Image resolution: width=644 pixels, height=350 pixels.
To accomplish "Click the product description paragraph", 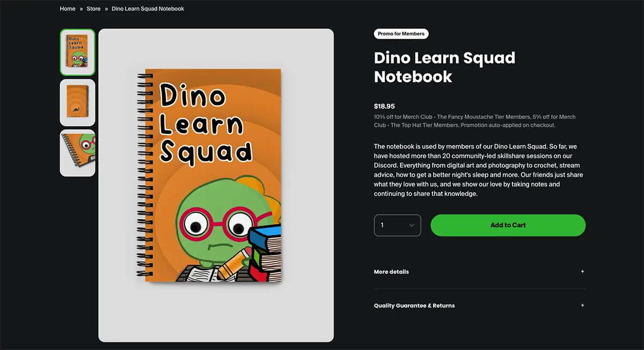I will pos(478,170).
